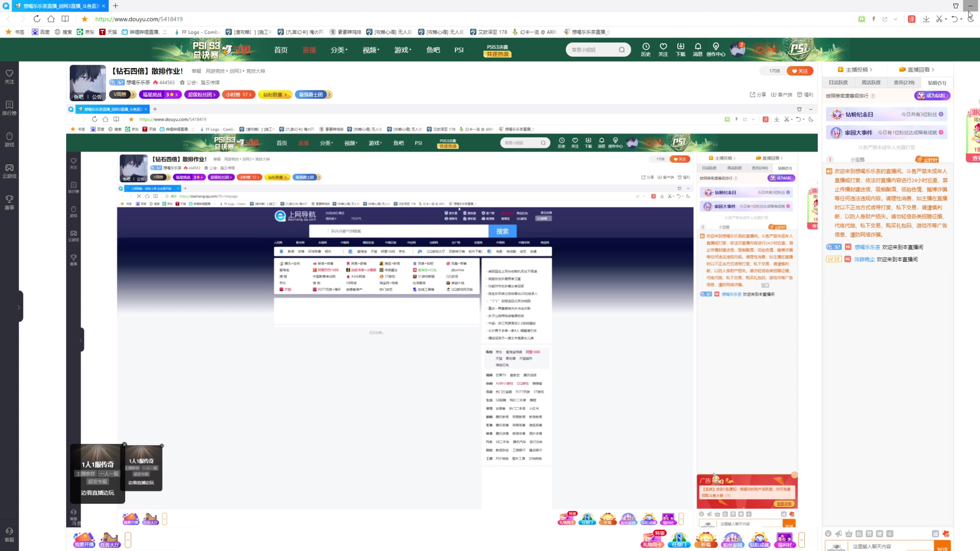Focus the Douyu search input field
Image resolution: width=980 pixels, height=551 pixels.
(591, 50)
